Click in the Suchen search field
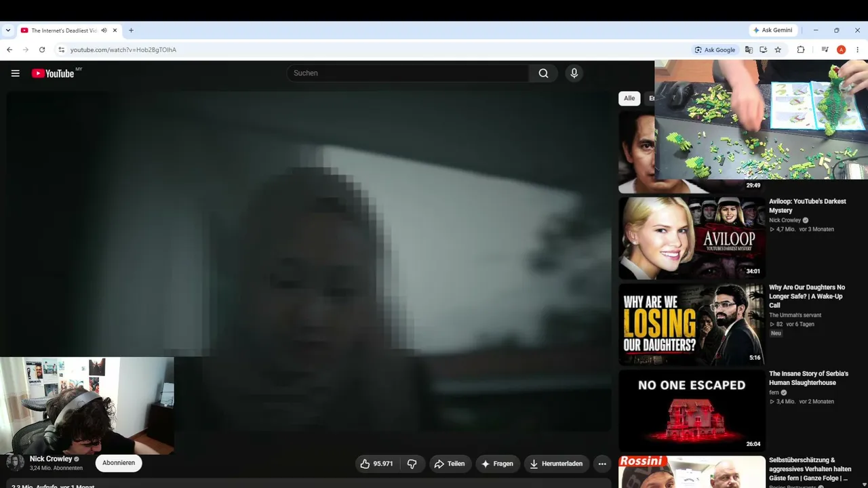Viewport: 868px width, 488px height. [x=408, y=73]
